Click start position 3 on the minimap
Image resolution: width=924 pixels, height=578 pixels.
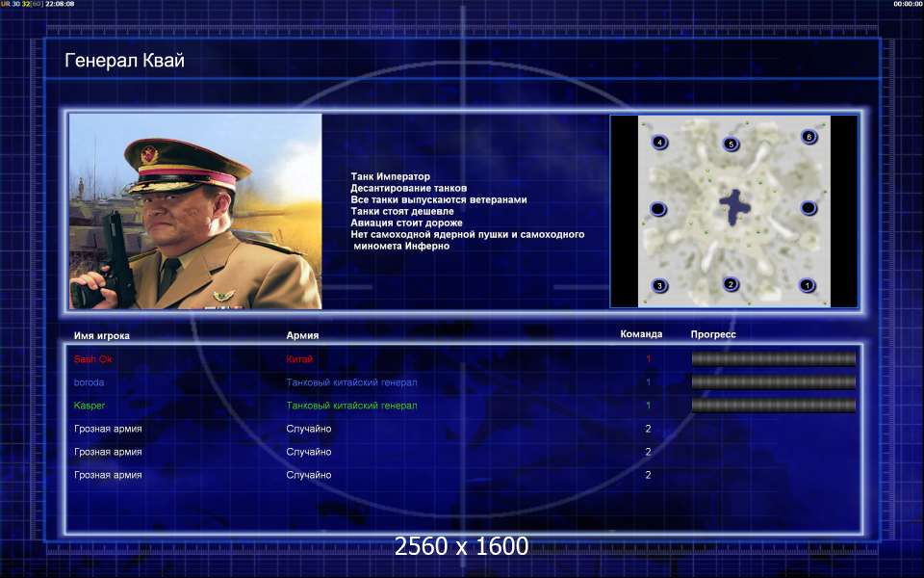point(659,285)
